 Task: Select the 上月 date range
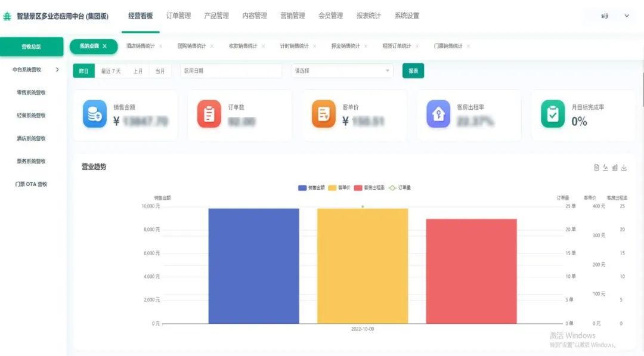coord(138,71)
